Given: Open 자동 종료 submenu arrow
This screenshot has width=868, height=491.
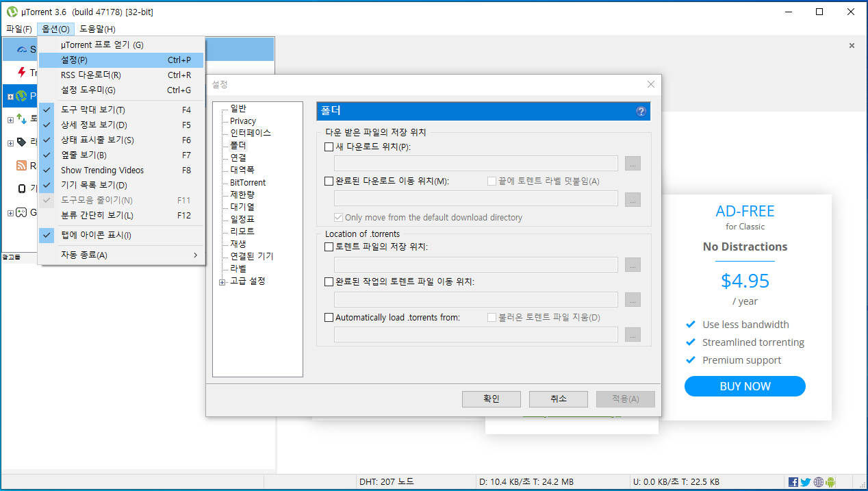Looking at the screenshot, I should coord(195,255).
